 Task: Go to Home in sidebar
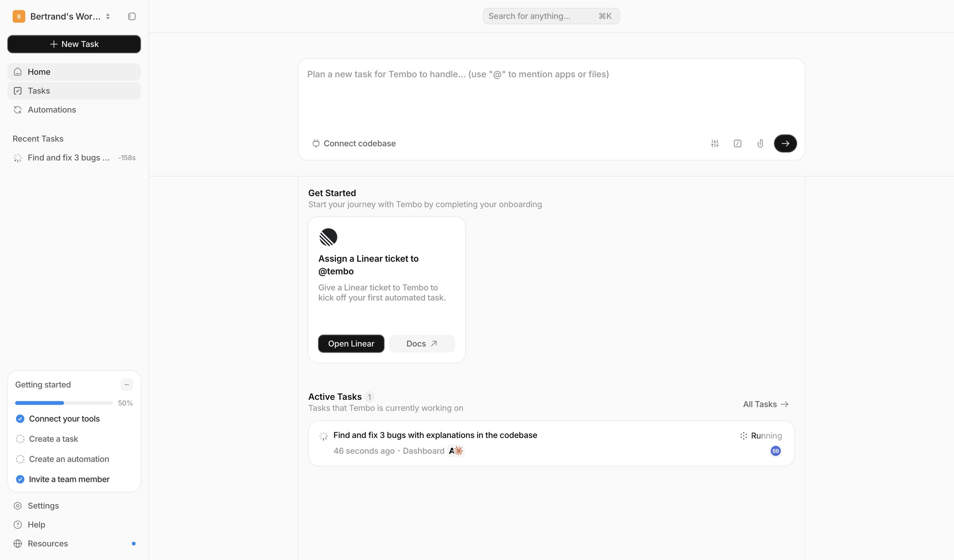[x=74, y=72]
